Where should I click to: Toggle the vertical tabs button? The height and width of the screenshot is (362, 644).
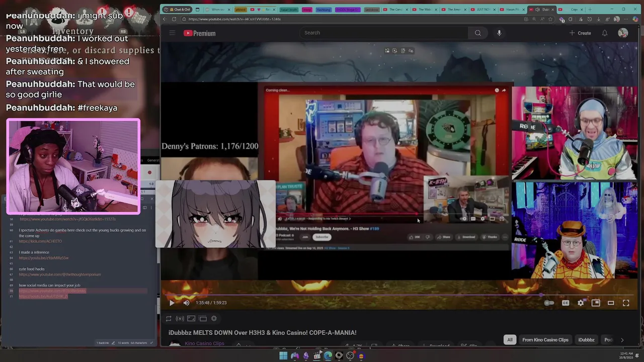197,9
